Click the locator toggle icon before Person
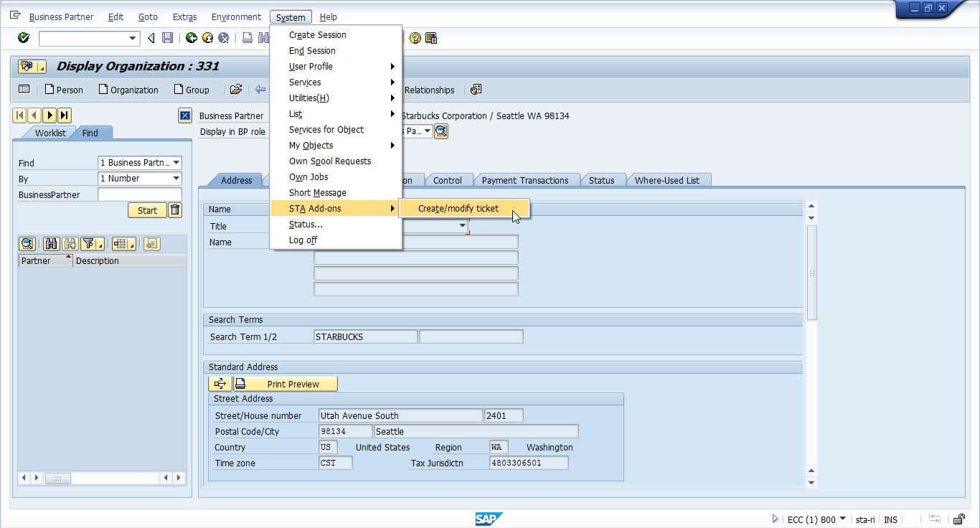Image resolution: width=980 pixels, height=528 pixels. click(x=24, y=90)
